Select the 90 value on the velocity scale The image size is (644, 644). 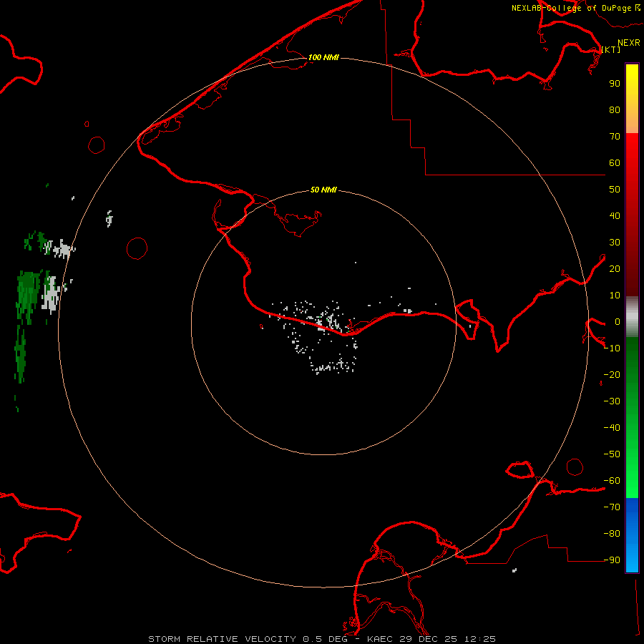tap(615, 84)
